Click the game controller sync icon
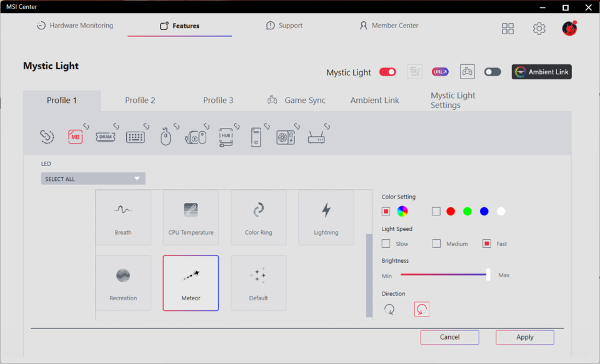Image resolution: width=600 pixels, height=364 pixels. click(467, 72)
